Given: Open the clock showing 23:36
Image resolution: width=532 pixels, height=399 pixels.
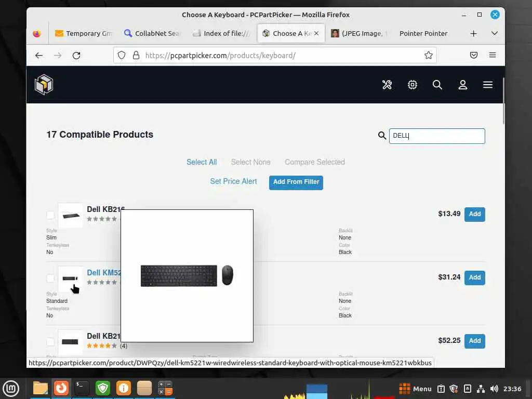Looking at the screenshot, I should 512,389.
